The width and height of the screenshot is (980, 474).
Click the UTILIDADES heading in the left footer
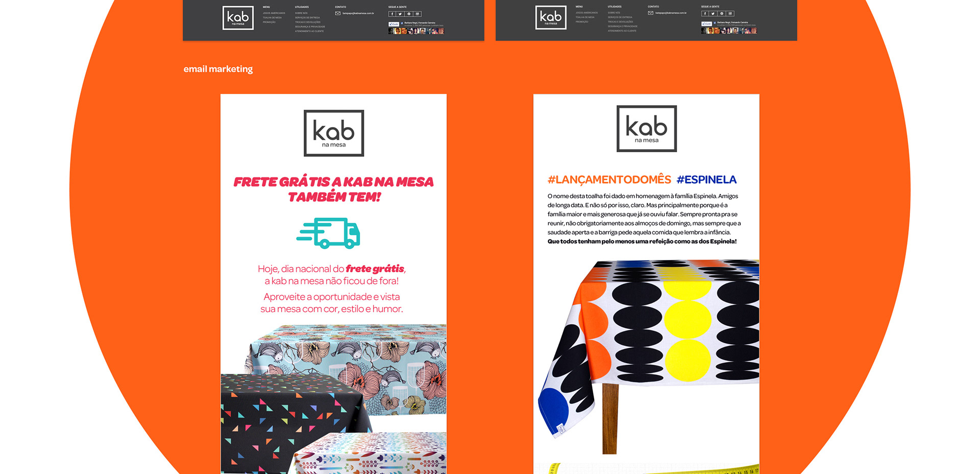tap(302, 7)
